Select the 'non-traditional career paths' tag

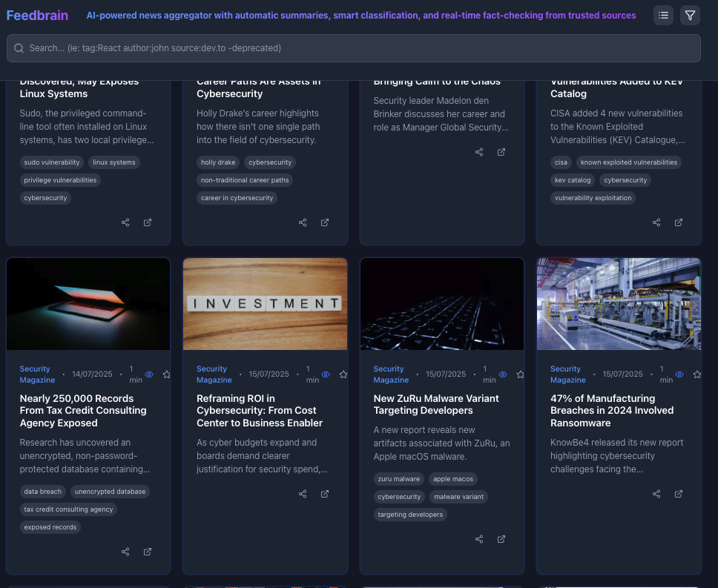[x=245, y=180]
